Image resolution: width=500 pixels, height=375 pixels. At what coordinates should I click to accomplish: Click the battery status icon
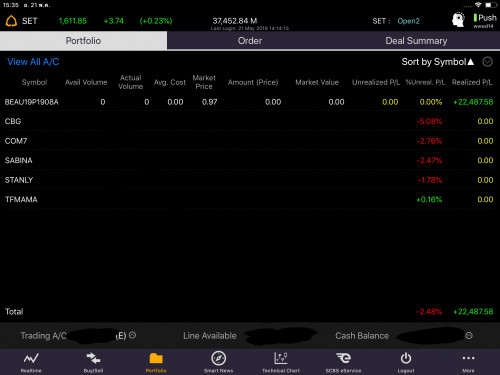coord(491,5)
